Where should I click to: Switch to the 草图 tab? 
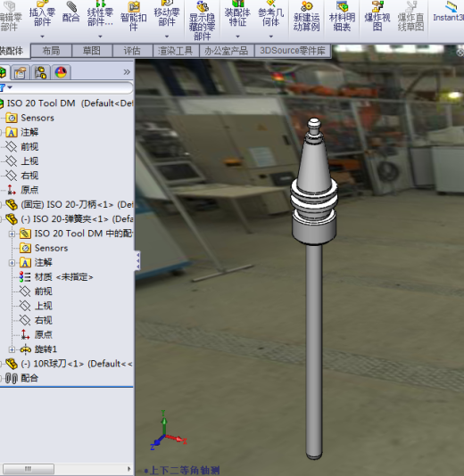92,51
